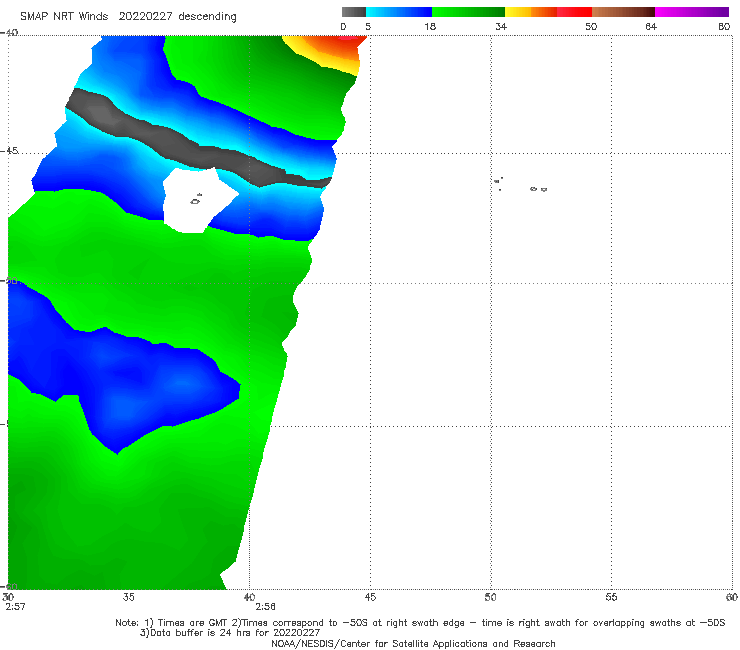740x650 pixels.
Task: Click the island outline inside the white gap
Action: pyautogui.click(x=196, y=200)
